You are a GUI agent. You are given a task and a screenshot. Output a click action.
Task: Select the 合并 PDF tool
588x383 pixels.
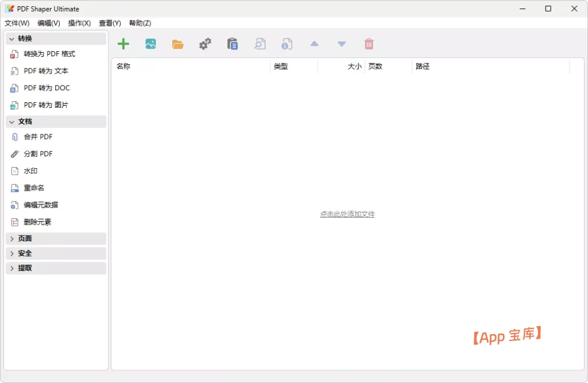pos(34,137)
